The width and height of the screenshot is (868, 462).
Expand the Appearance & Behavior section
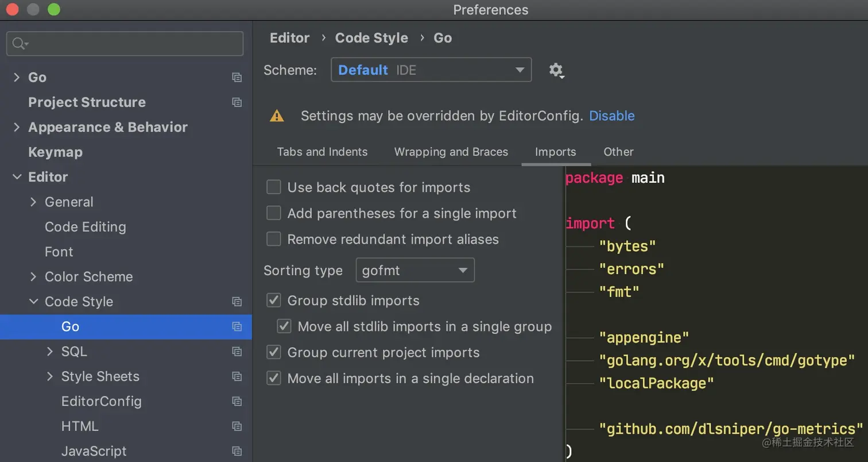17,127
